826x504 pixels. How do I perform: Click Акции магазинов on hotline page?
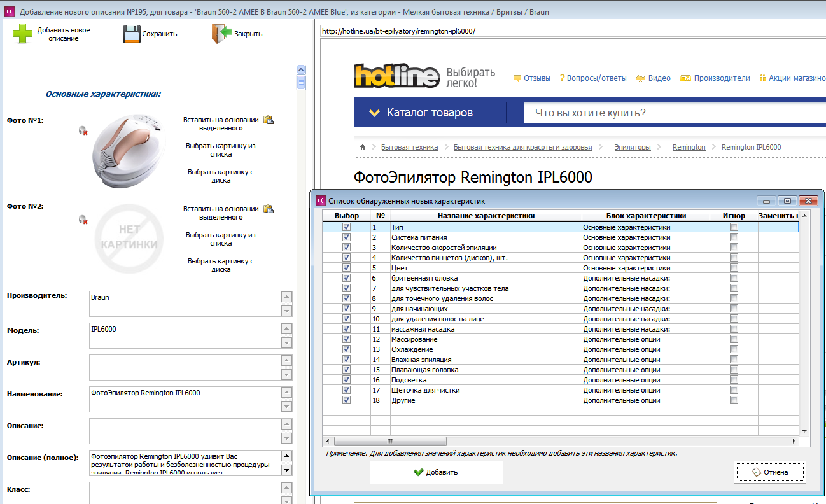(793, 78)
